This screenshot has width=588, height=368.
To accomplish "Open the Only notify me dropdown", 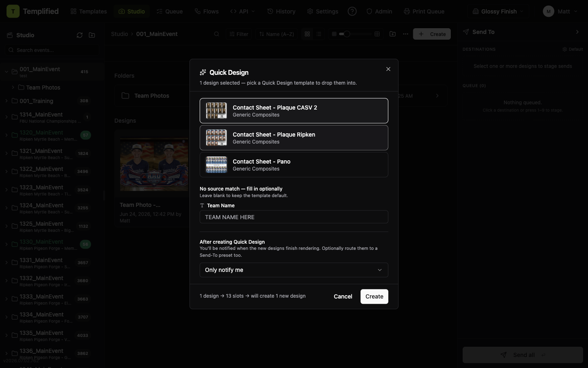I will pos(294,270).
